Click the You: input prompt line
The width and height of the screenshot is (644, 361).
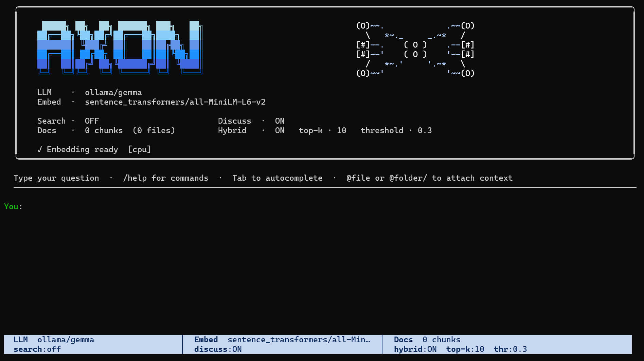click(x=13, y=206)
